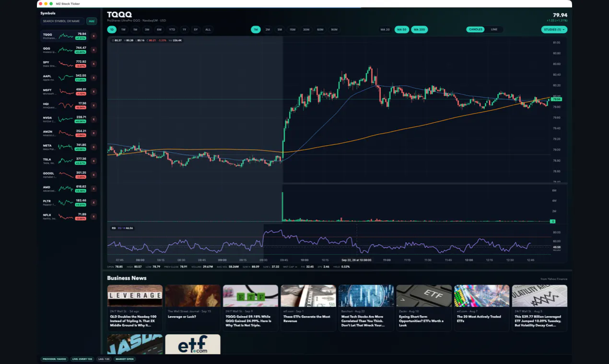609x364 pixels.
Task: Choose the 60M candle interval
Action: pyautogui.click(x=320, y=30)
